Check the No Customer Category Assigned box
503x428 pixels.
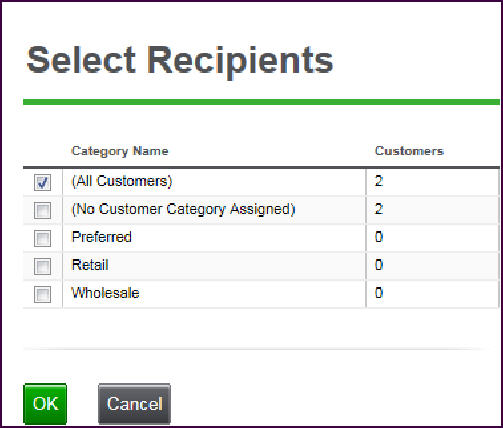tap(42, 210)
